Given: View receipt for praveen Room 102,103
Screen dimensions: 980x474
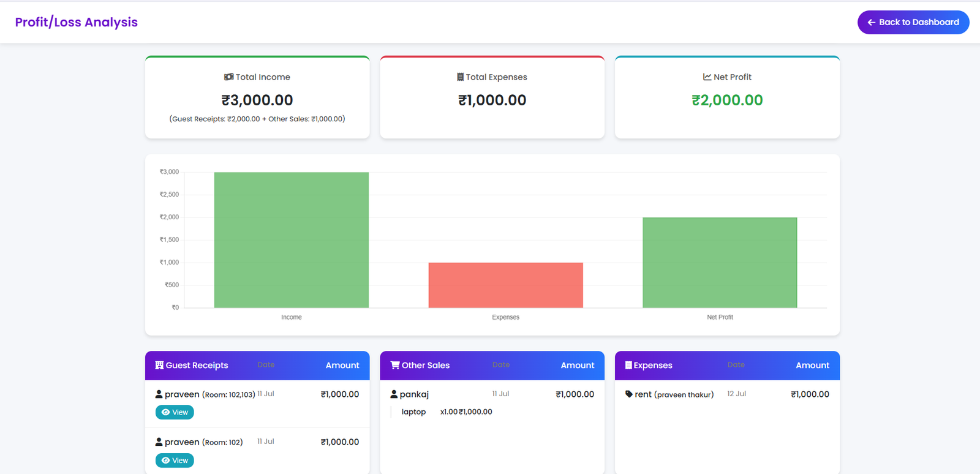Looking at the screenshot, I should pyautogui.click(x=175, y=412).
